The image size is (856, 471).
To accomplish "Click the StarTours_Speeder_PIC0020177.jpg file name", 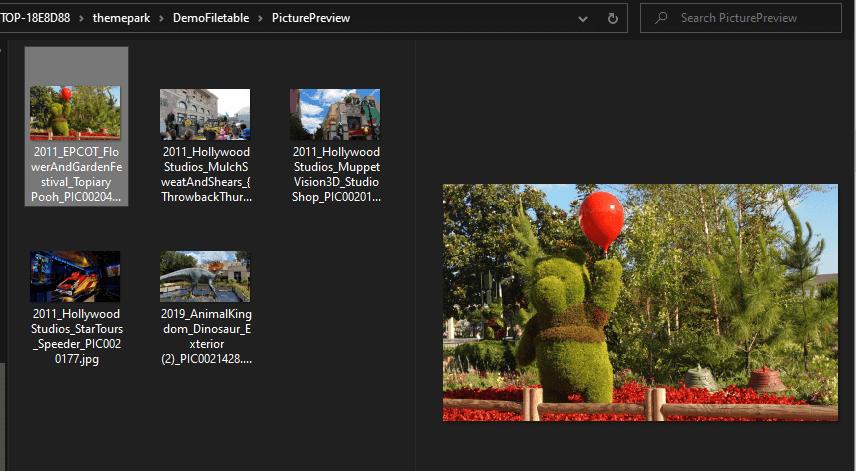I will (x=76, y=336).
